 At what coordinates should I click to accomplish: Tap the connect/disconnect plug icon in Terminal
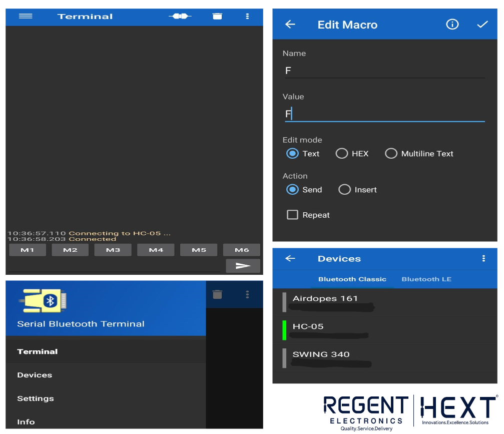(x=180, y=16)
